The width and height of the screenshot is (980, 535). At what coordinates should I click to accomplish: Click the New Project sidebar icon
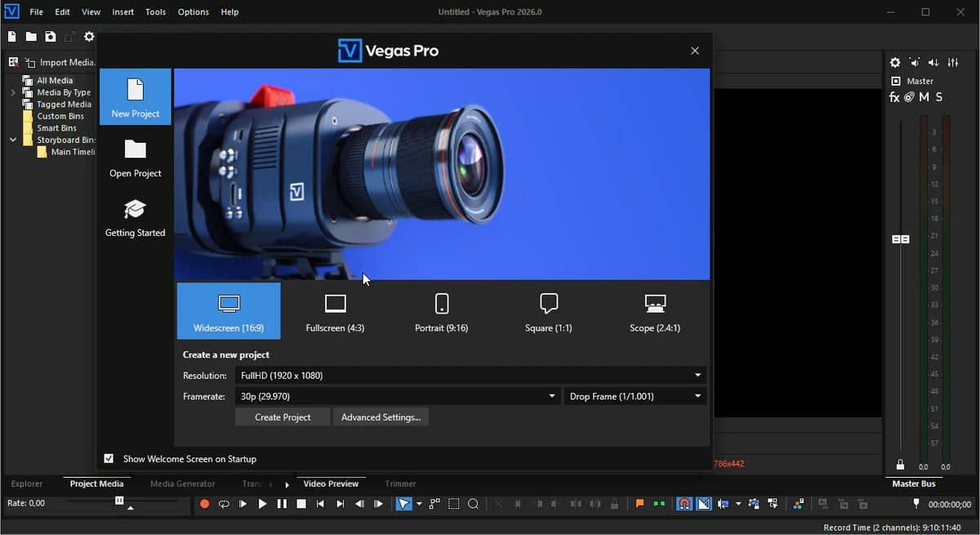click(136, 97)
